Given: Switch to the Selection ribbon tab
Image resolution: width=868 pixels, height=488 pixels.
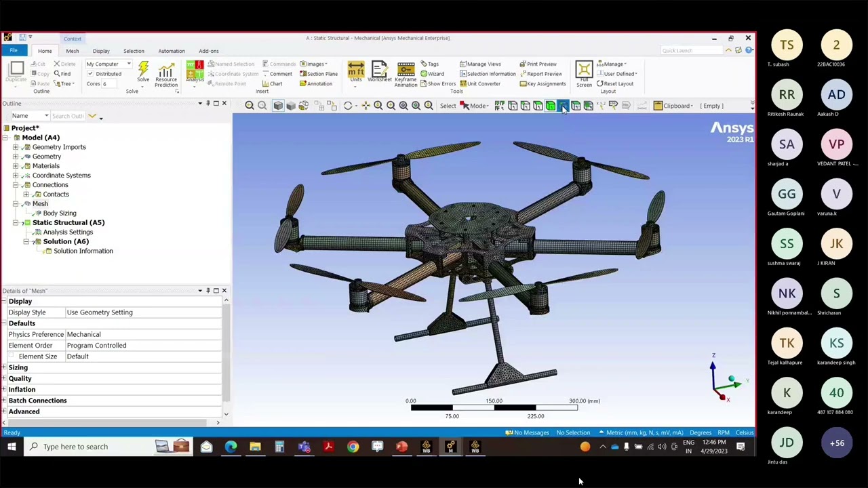Looking at the screenshot, I should [x=134, y=51].
